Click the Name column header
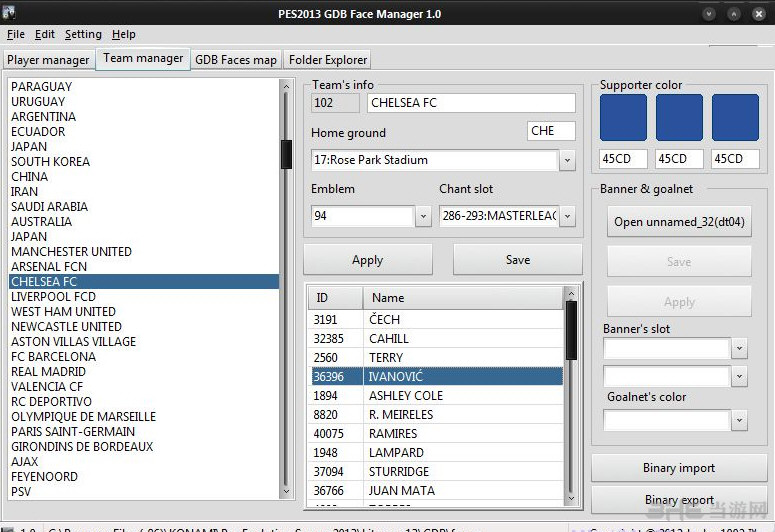The height and width of the screenshot is (532, 775). click(463, 298)
